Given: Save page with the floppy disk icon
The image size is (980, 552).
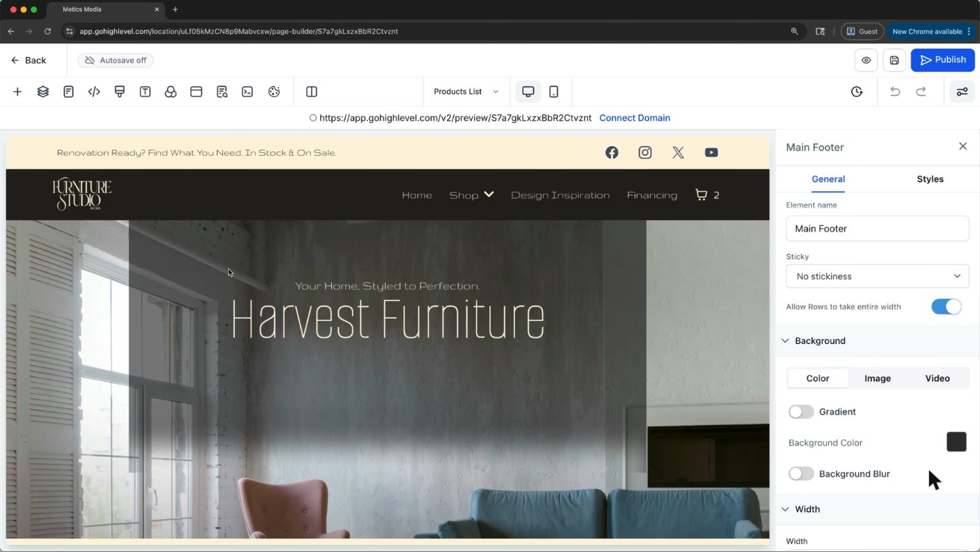Looking at the screenshot, I should 895,60.
